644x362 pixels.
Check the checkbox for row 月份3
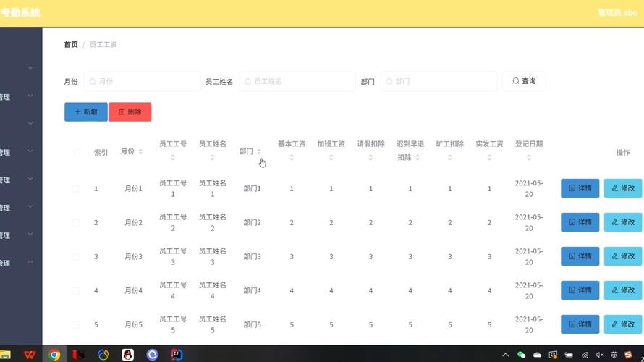coord(75,257)
